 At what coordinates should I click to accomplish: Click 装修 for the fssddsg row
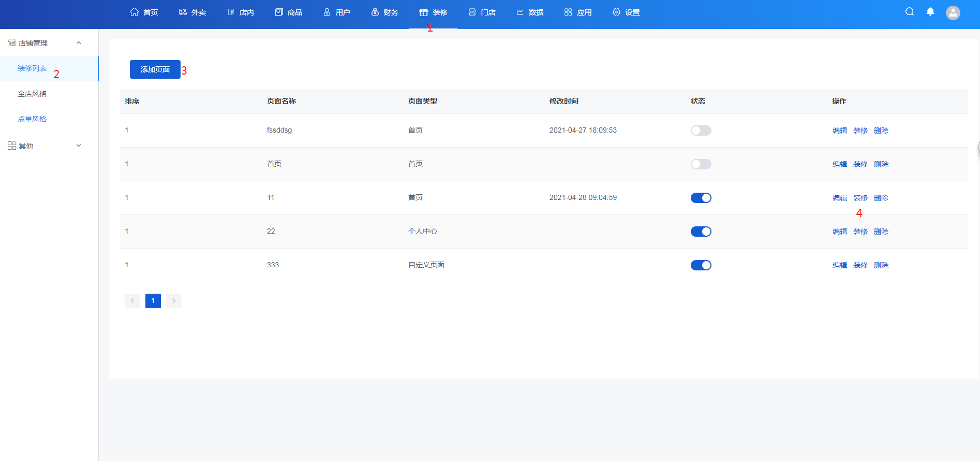[x=860, y=131]
